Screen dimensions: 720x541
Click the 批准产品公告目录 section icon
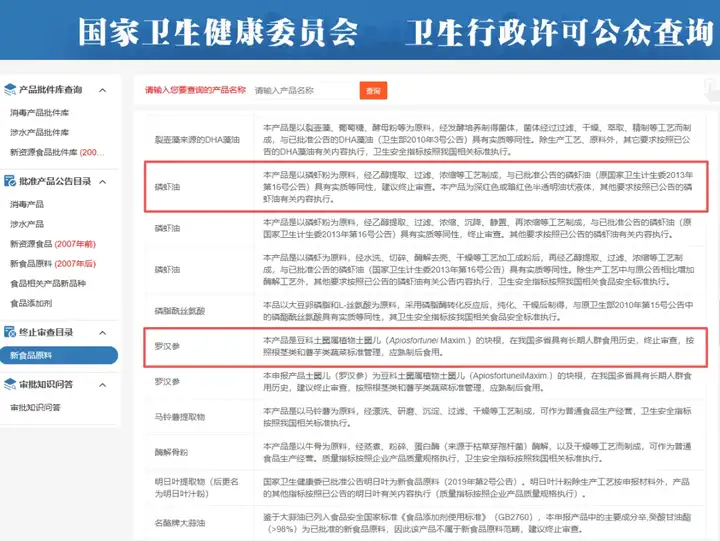click(x=10, y=181)
